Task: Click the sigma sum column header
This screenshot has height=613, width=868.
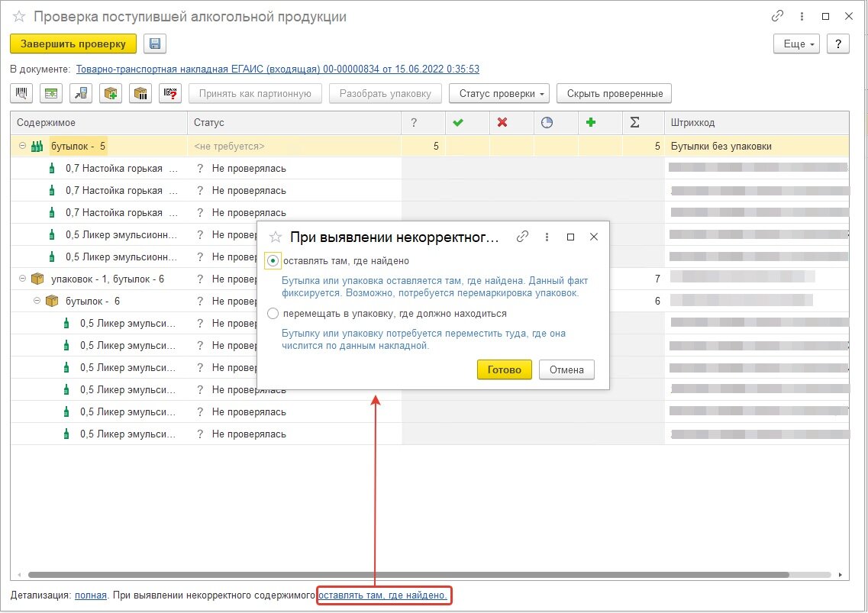Action: click(x=635, y=122)
